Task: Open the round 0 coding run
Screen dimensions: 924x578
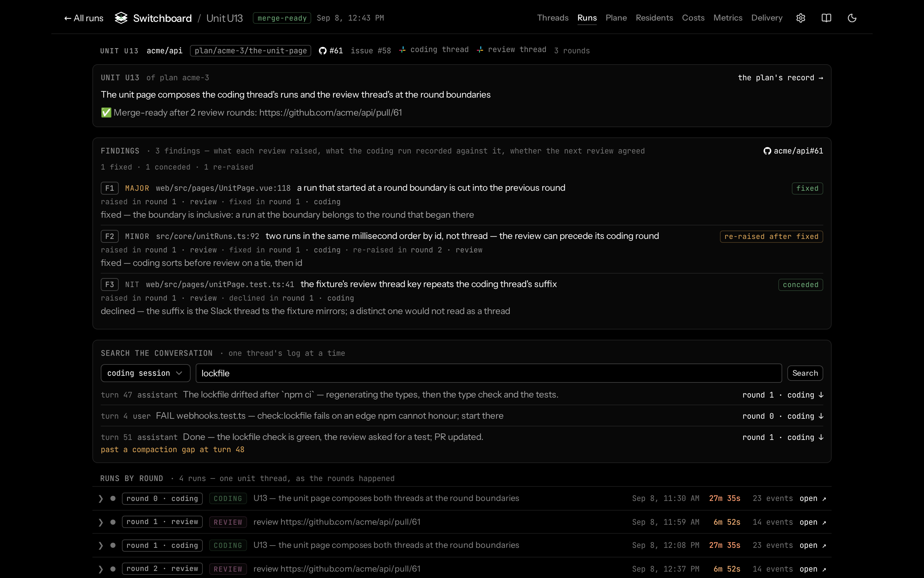Action: [813, 498]
